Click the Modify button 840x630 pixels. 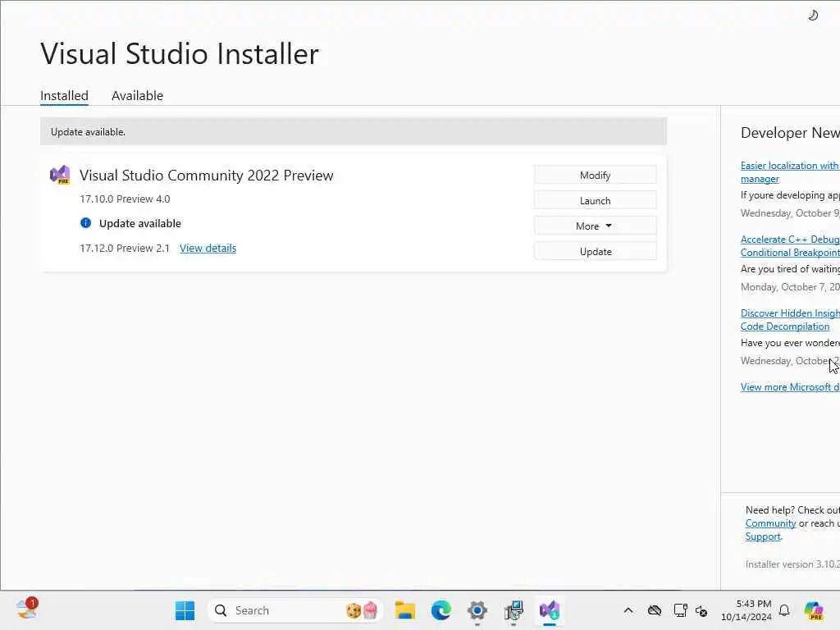point(596,176)
